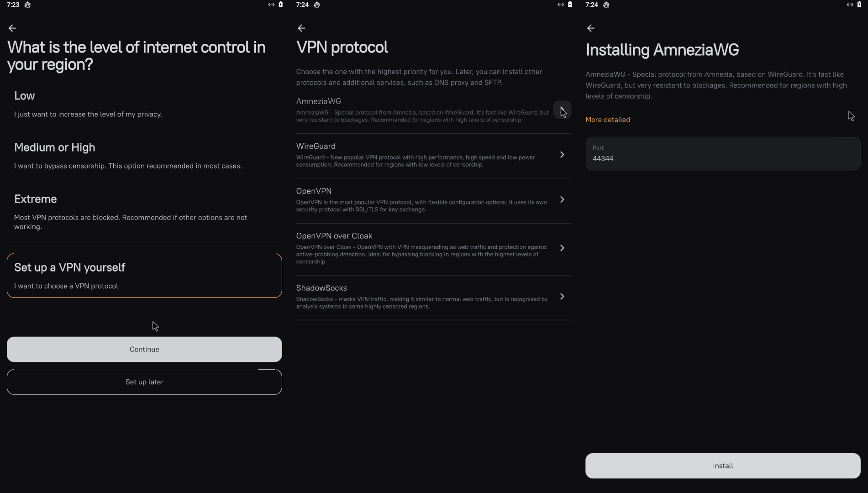Image resolution: width=868 pixels, height=493 pixels.
Task: Click the Port input field
Action: click(722, 154)
